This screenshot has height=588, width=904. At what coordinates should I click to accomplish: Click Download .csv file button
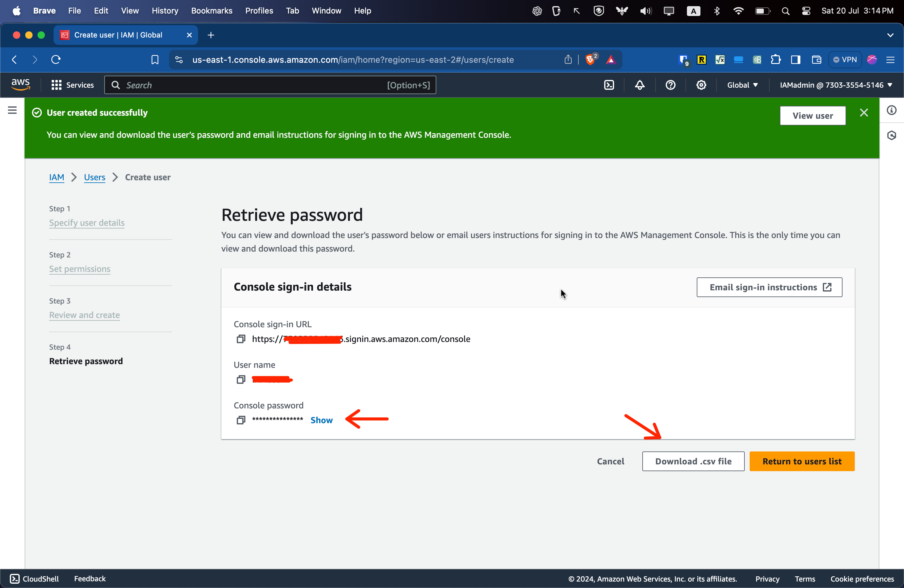coord(693,461)
